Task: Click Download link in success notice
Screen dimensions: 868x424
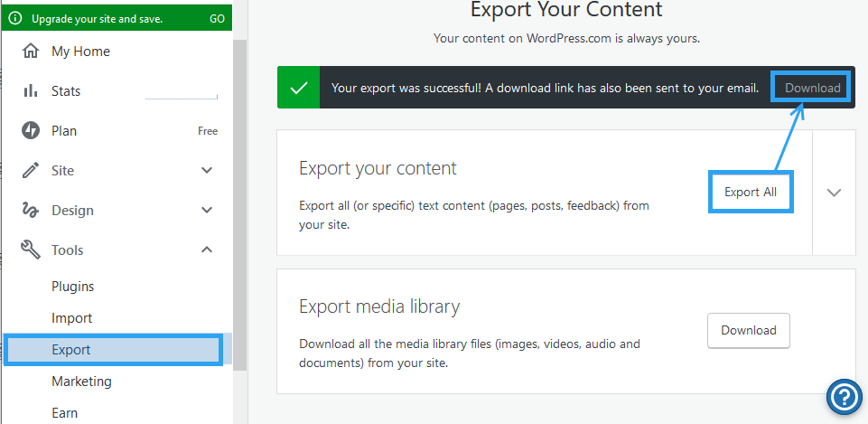Action: (x=812, y=89)
